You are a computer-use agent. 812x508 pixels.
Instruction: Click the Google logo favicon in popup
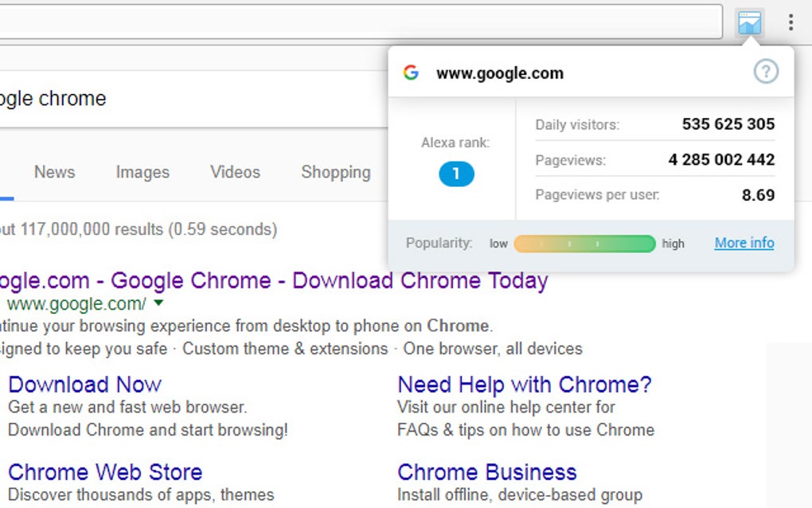tap(411, 73)
